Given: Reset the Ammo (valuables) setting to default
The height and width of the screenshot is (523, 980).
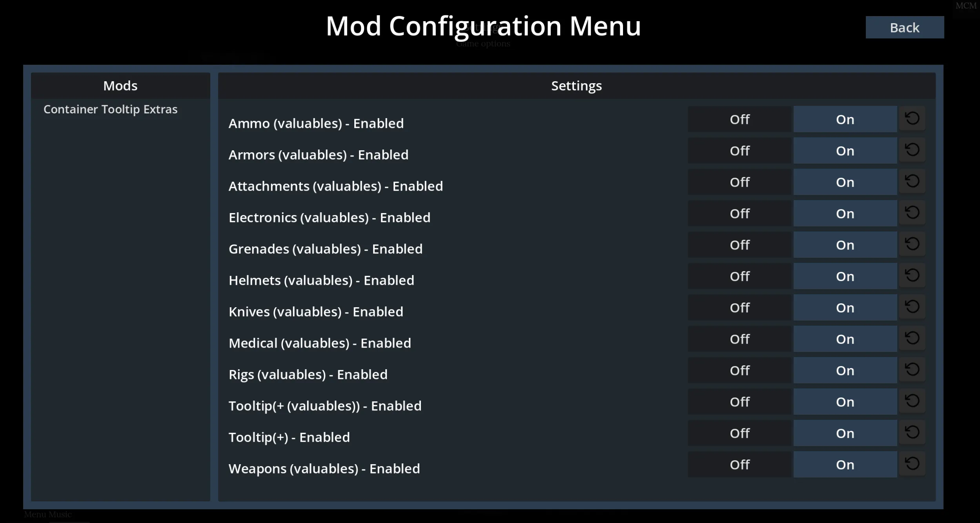Looking at the screenshot, I should click(x=912, y=118).
